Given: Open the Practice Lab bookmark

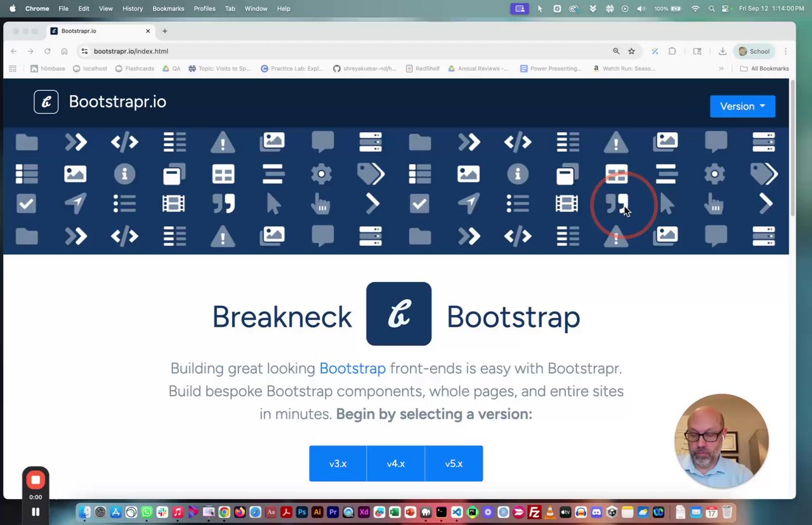Looking at the screenshot, I should [292, 69].
